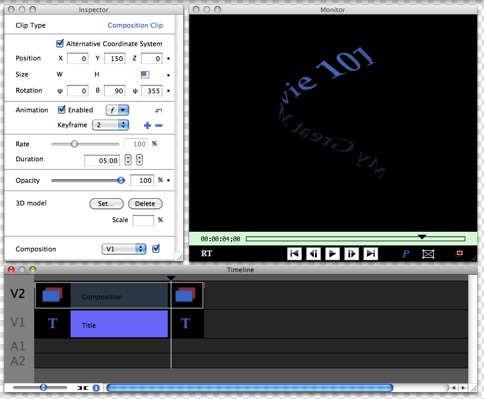Click the blue P icon in Monitor
The height and width of the screenshot is (399, 484).
pos(406,254)
